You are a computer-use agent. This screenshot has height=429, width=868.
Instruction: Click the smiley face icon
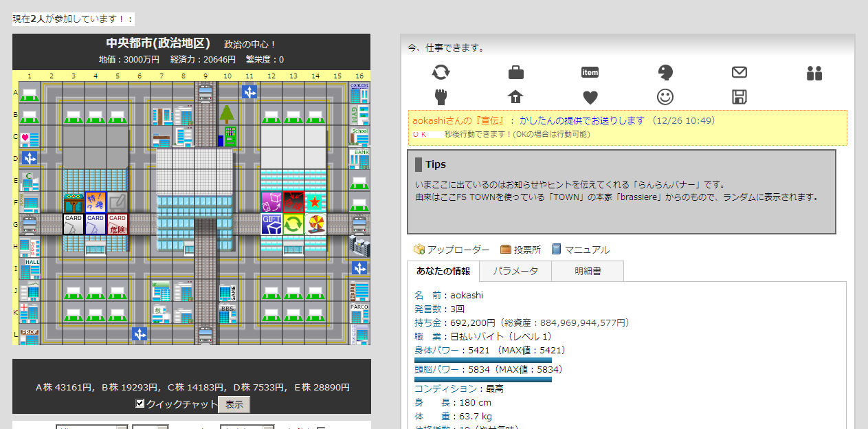[x=665, y=98]
